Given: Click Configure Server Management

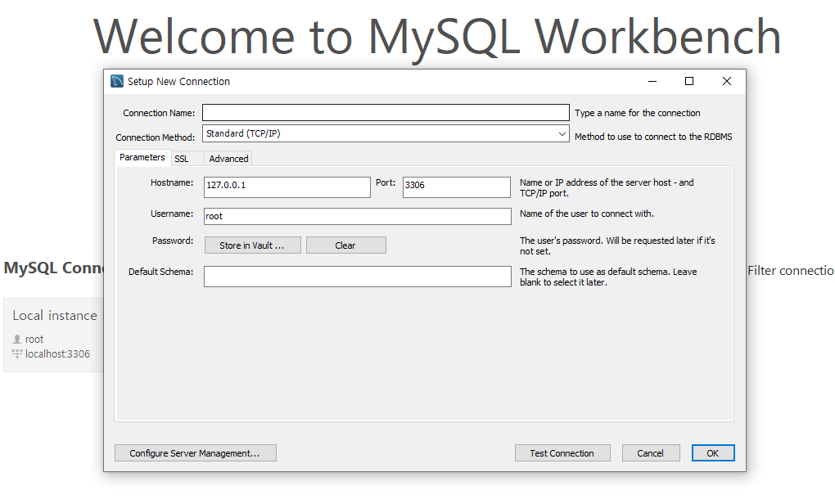Looking at the screenshot, I should click(x=195, y=452).
